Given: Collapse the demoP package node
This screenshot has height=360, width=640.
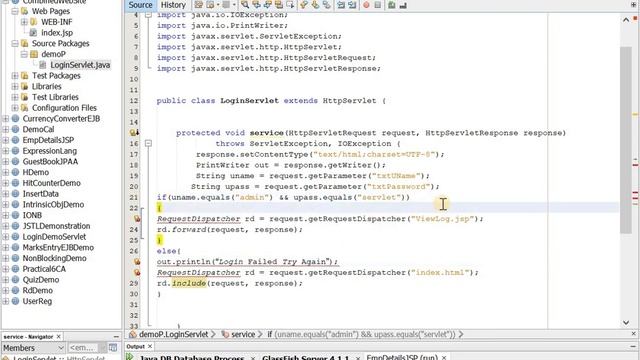Looking at the screenshot, I should click(x=24, y=54).
